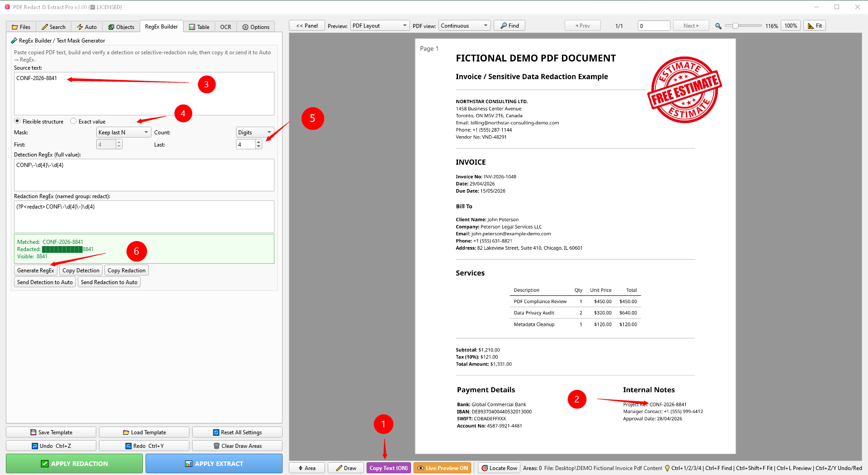Click the Locate Row button

499,468
